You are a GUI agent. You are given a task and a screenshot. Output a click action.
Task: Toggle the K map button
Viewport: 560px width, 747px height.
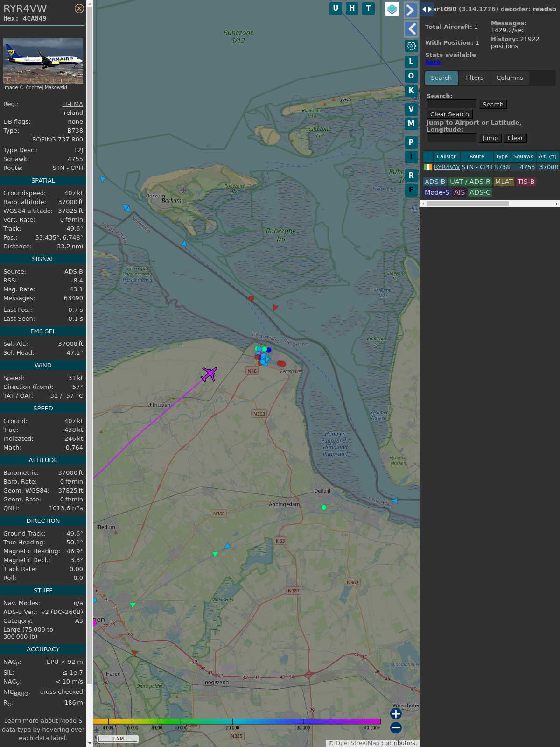pyautogui.click(x=411, y=91)
